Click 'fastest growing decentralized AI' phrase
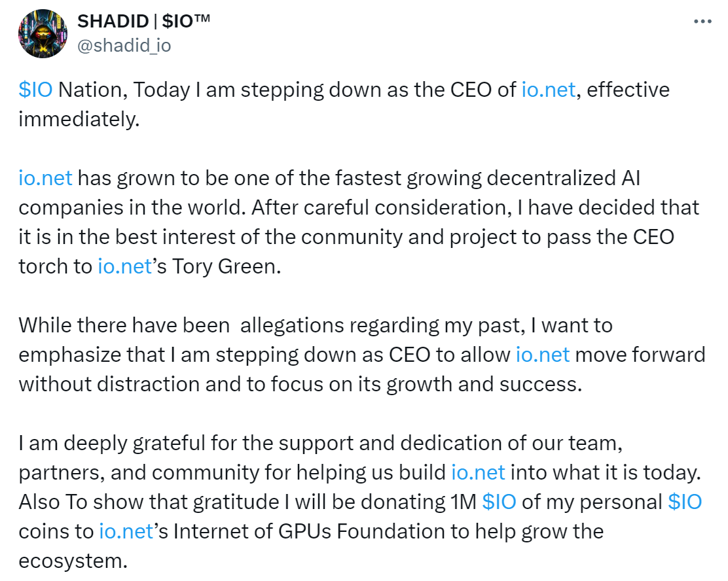The image size is (728, 581). 488,178
